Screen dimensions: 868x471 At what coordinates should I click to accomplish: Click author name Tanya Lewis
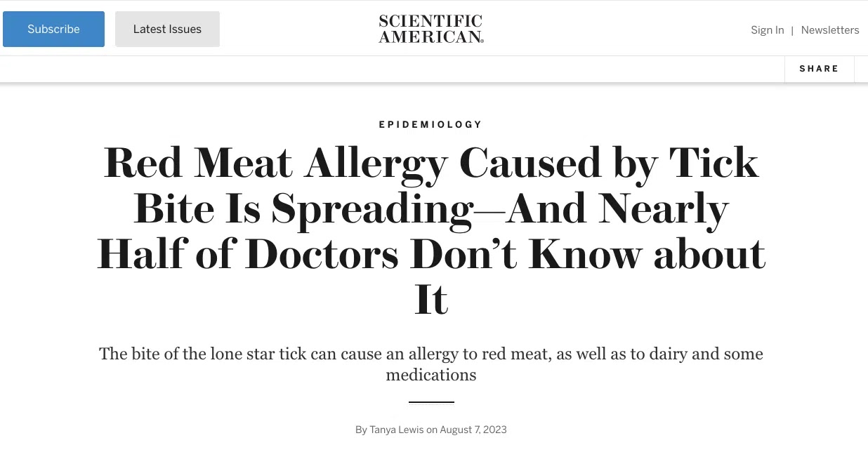(x=397, y=430)
